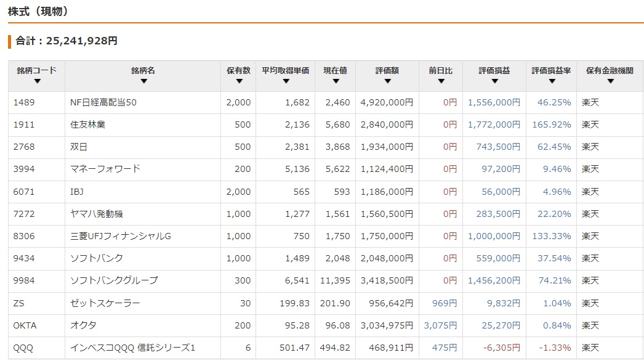
Task: Select マネーフォワード name cell
Action: (142, 169)
